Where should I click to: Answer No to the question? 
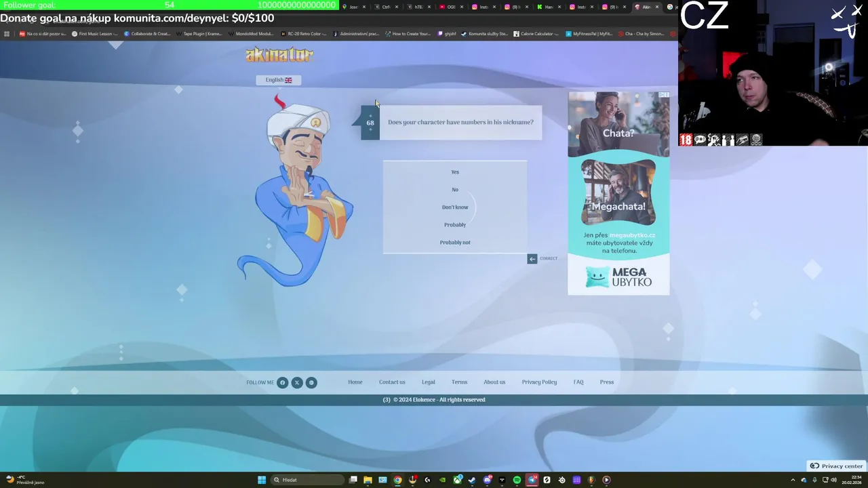455,190
